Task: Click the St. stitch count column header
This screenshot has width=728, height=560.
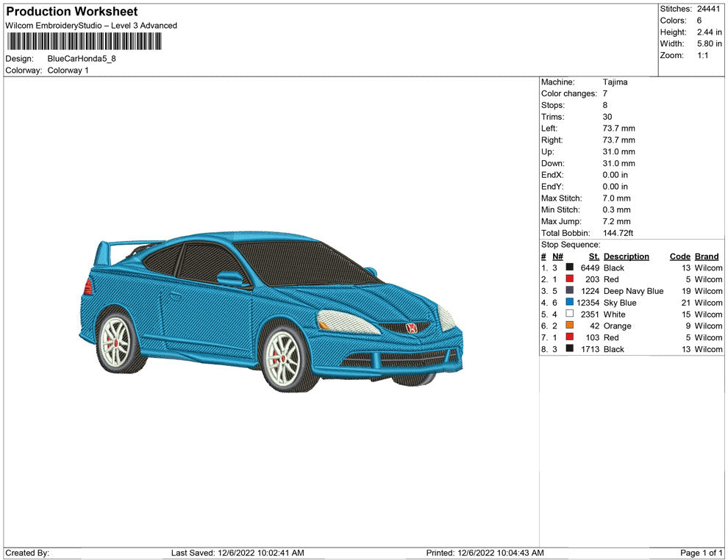Action: 594,256
